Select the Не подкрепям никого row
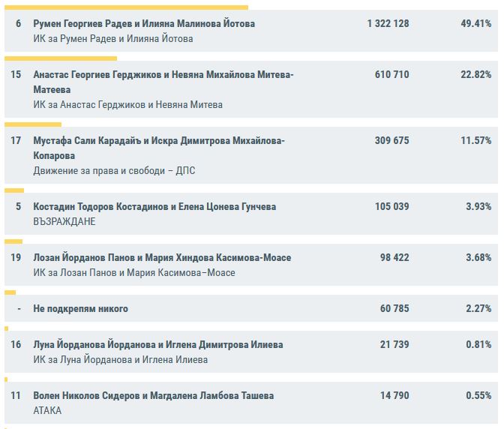504x429 pixels. 81,309
